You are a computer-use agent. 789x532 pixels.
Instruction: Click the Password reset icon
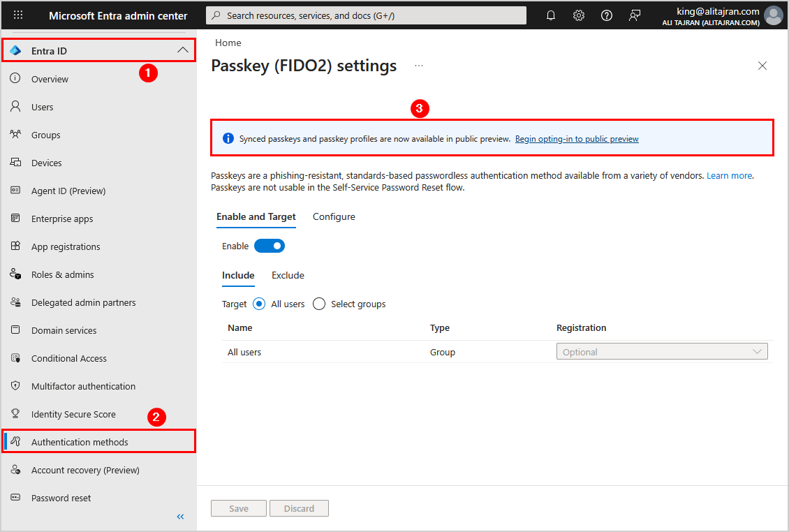click(15, 497)
